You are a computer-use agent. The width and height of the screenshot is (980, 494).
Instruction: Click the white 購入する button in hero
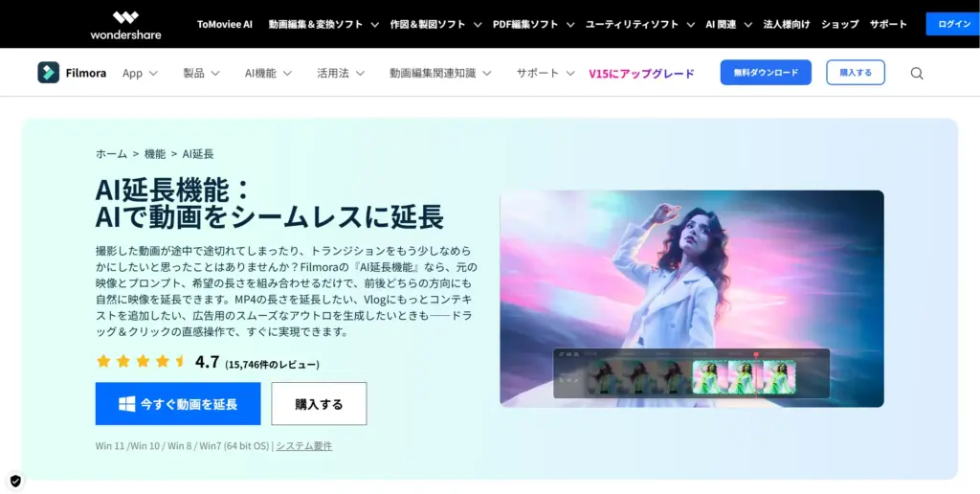pos(319,404)
